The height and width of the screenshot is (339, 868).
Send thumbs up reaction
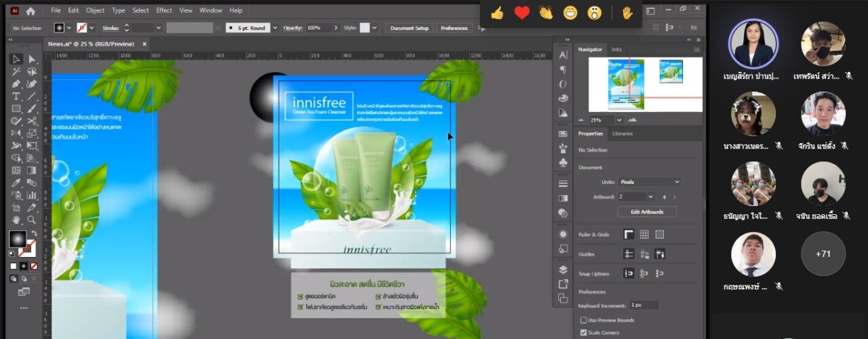497,13
